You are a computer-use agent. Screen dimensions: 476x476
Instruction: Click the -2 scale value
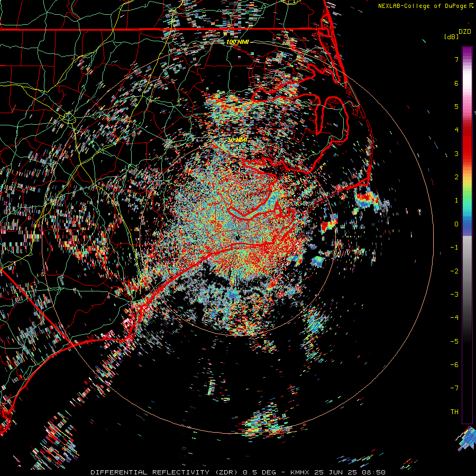point(454,271)
